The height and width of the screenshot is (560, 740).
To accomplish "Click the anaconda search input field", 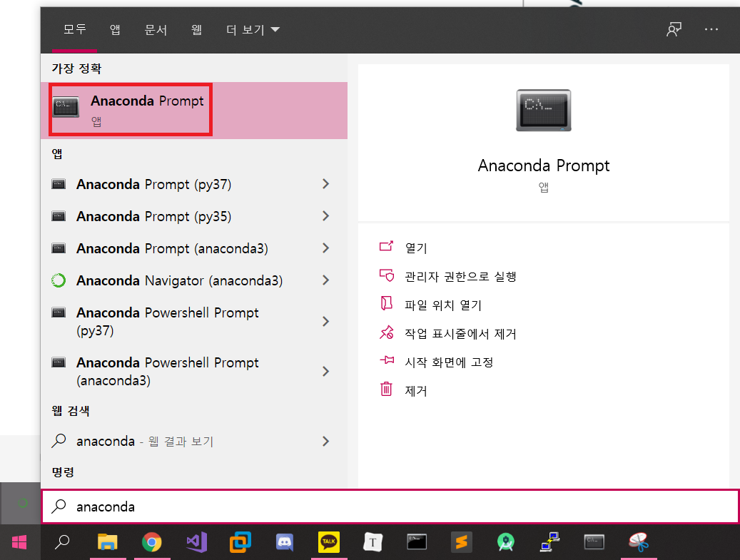I will click(x=390, y=506).
